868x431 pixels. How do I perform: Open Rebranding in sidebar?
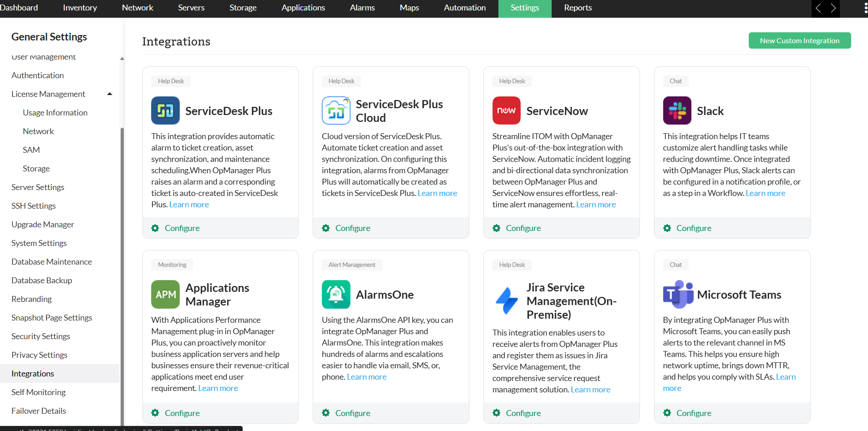(x=32, y=299)
